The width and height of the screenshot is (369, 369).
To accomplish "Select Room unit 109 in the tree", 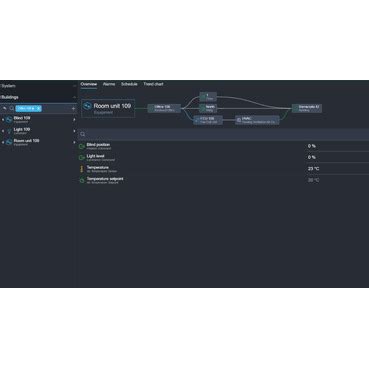I will (38, 142).
